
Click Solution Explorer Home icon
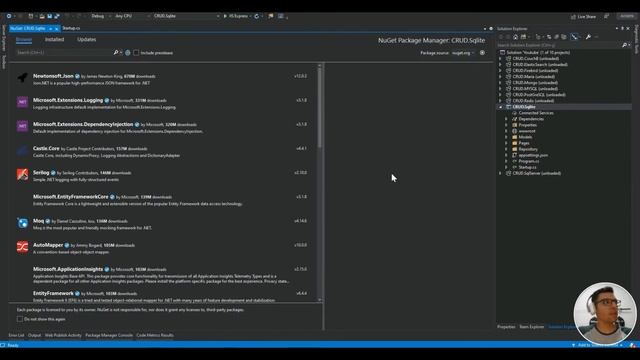click(x=516, y=37)
